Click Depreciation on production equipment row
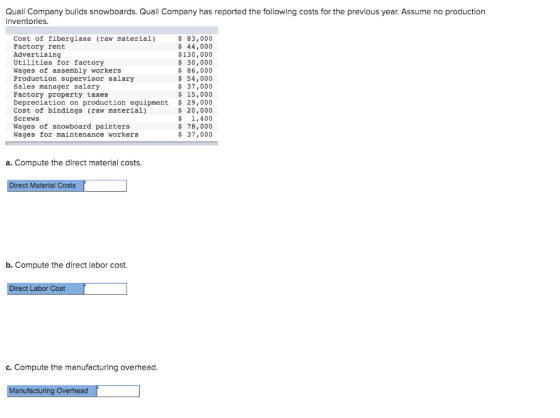560x418 pixels. click(111, 103)
